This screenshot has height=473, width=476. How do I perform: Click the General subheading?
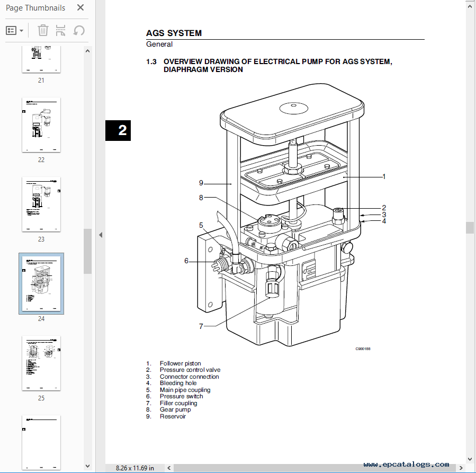click(159, 44)
